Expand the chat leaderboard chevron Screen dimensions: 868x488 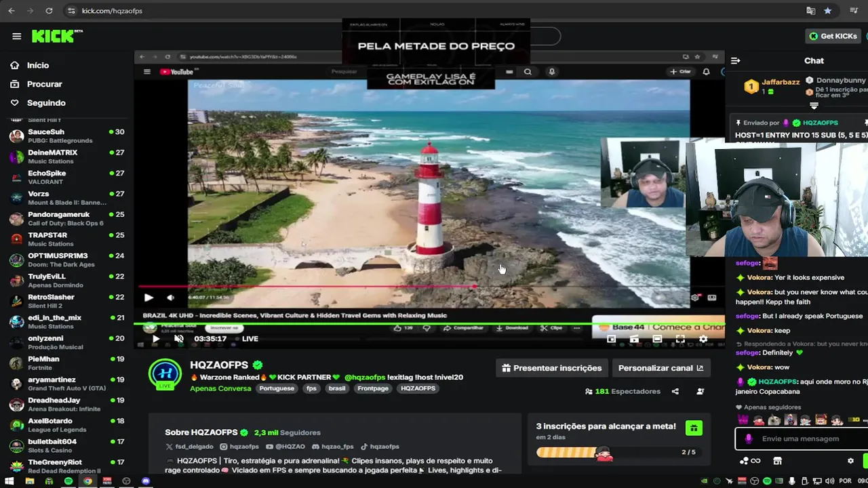814,106
